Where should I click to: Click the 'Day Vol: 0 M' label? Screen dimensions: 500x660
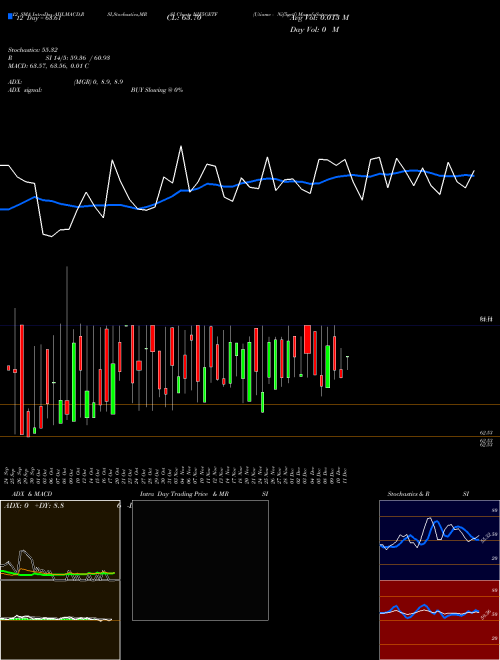[x=314, y=29]
